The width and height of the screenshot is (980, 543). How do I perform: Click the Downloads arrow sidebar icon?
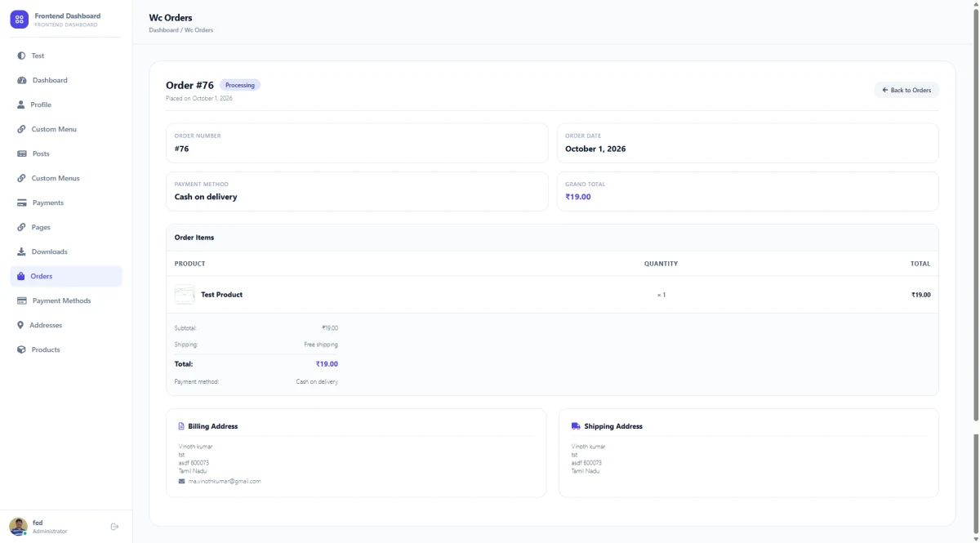(x=21, y=251)
